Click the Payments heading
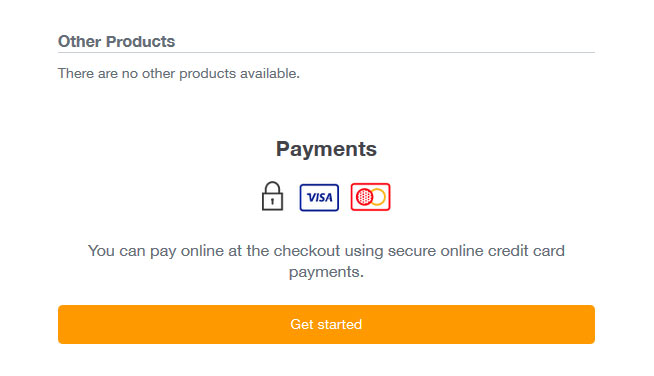 click(x=326, y=149)
